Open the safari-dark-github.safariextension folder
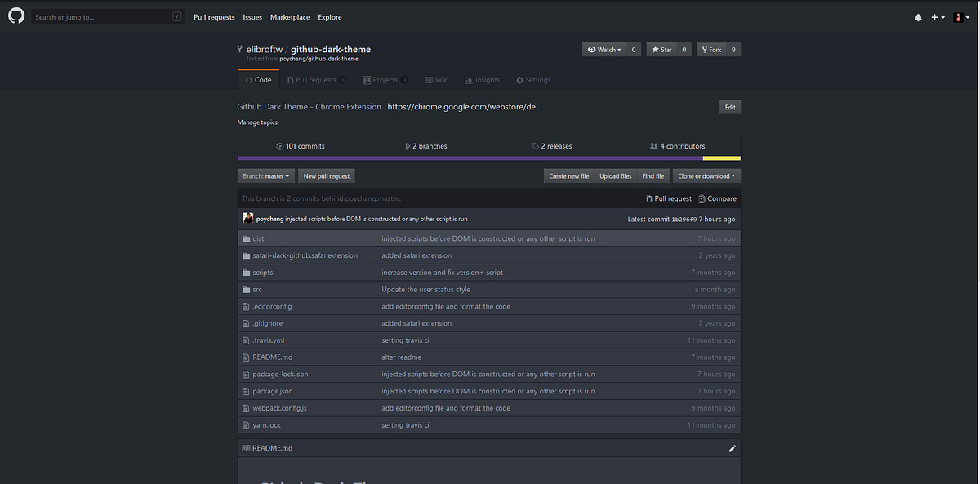The image size is (980, 484). (x=305, y=255)
